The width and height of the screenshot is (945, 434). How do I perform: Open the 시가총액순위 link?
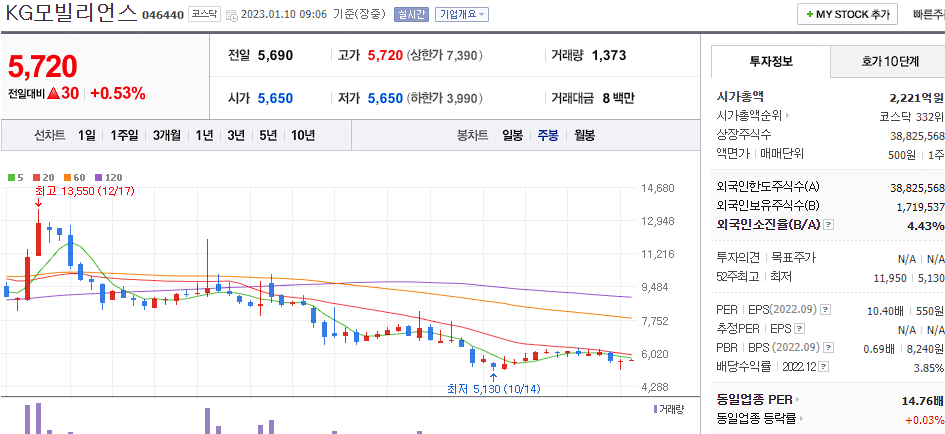pos(749,116)
